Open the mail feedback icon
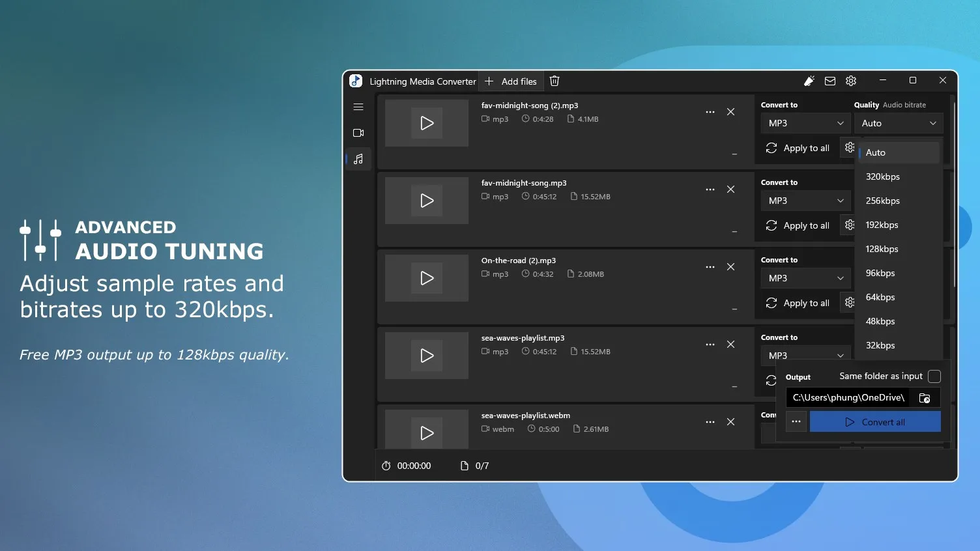The height and width of the screenshot is (551, 980). pyautogui.click(x=830, y=81)
